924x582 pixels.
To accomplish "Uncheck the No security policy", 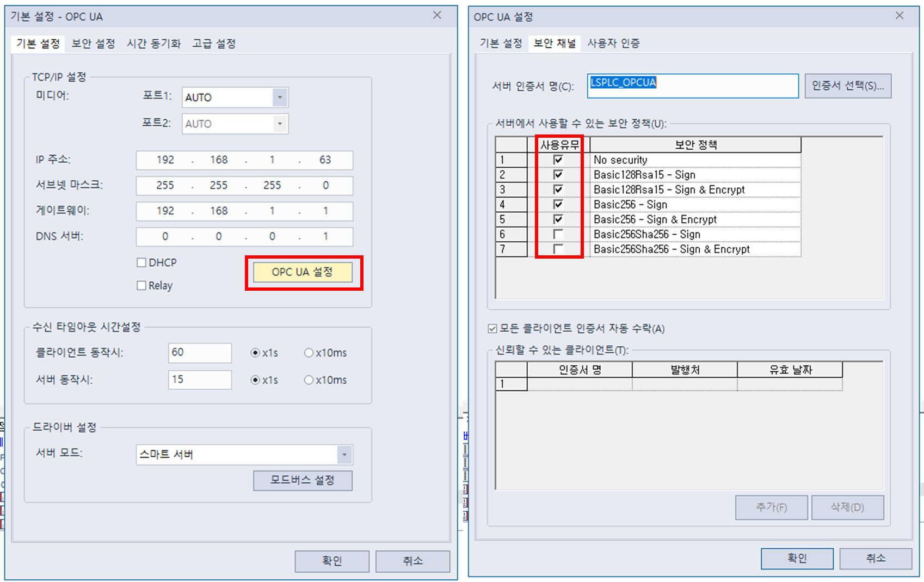I will click(x=559, y=160).
